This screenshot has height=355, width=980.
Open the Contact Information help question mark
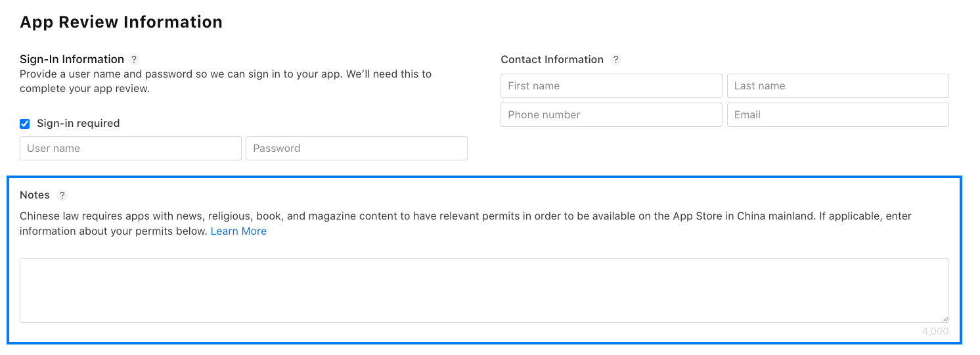pyautogui.click(x=615, y=60)
